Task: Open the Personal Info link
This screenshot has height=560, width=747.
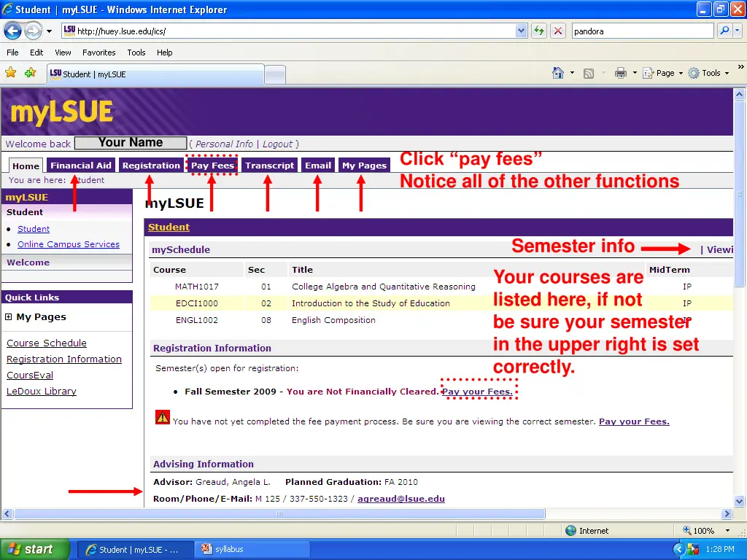Action: 224,144
